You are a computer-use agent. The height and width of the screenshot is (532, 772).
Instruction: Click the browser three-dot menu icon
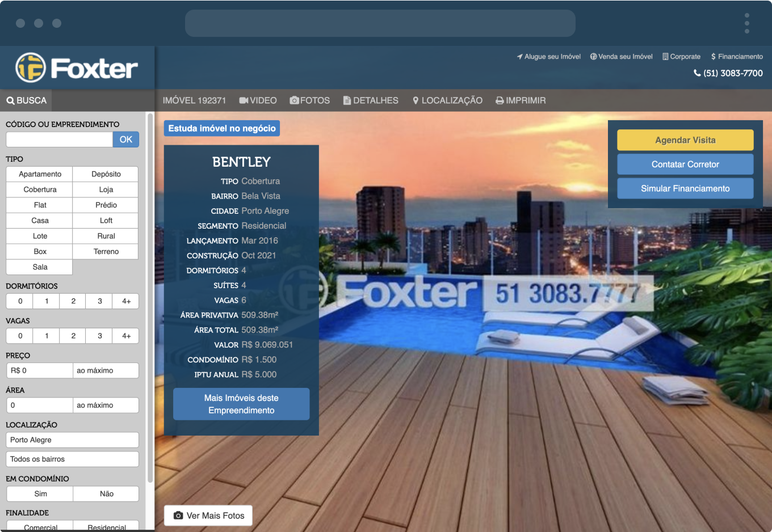coord(746,23)
